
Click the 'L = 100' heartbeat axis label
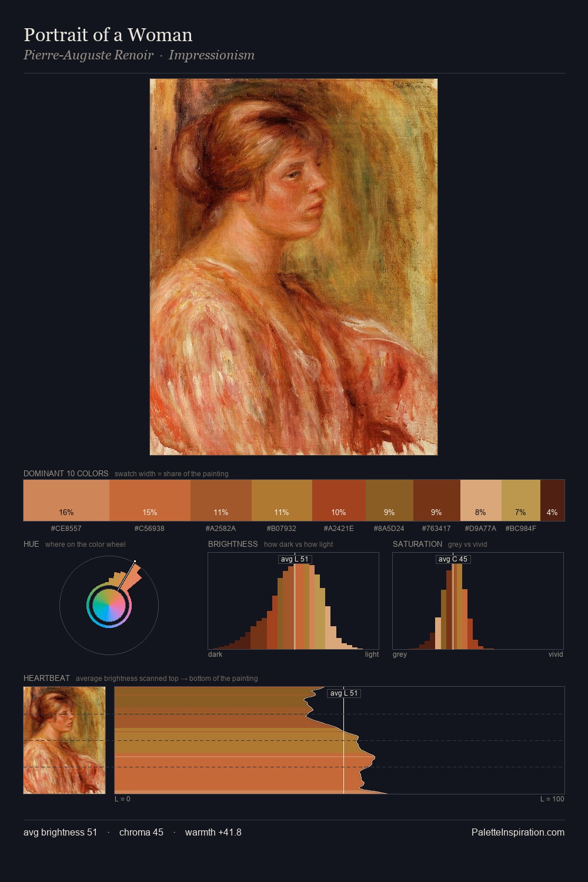coord(552,799)
